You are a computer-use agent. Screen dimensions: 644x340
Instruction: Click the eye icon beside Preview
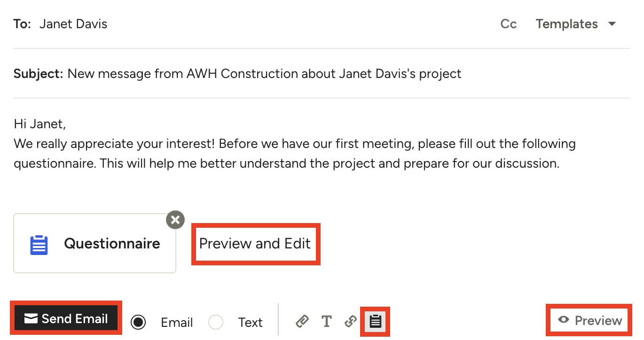[x=564, y=320]
